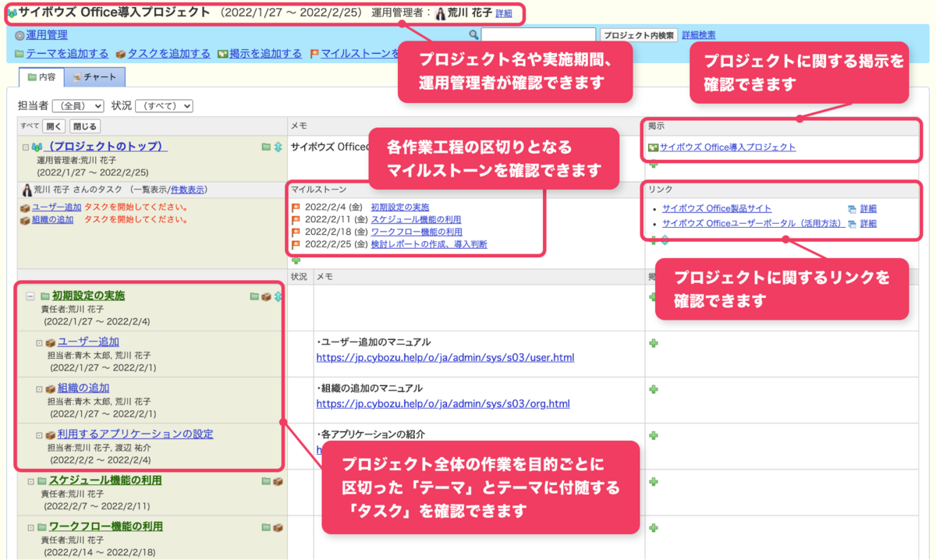The width and height of the screenshot is (936, 560).
Task: Click the add-theme folder icon in スケジュール機能の利用 row
Action: (266, 481)
